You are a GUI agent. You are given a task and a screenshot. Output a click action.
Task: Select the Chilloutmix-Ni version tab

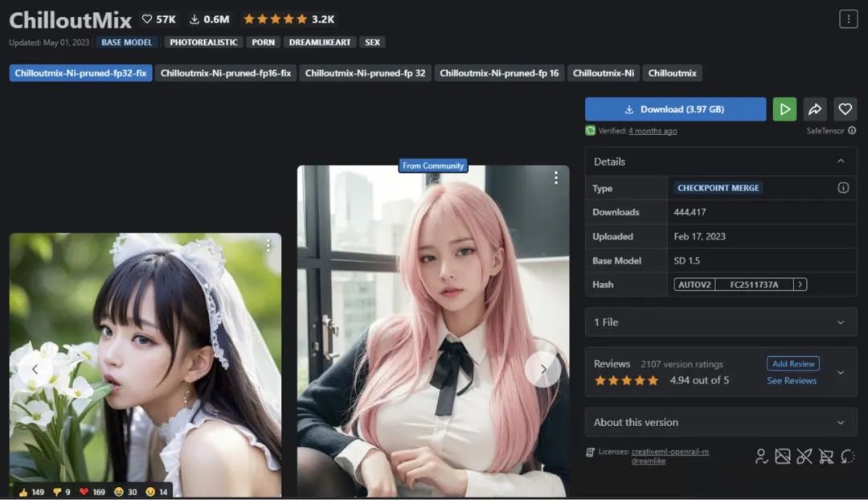604,73
